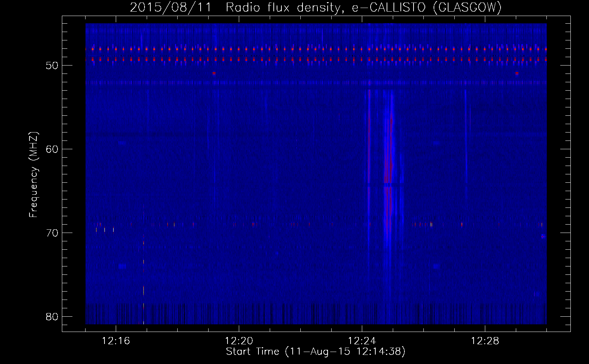Select the 50 frequency tick label
The height and width of the screenshot is (364, 589).
(x=52, y=66)
